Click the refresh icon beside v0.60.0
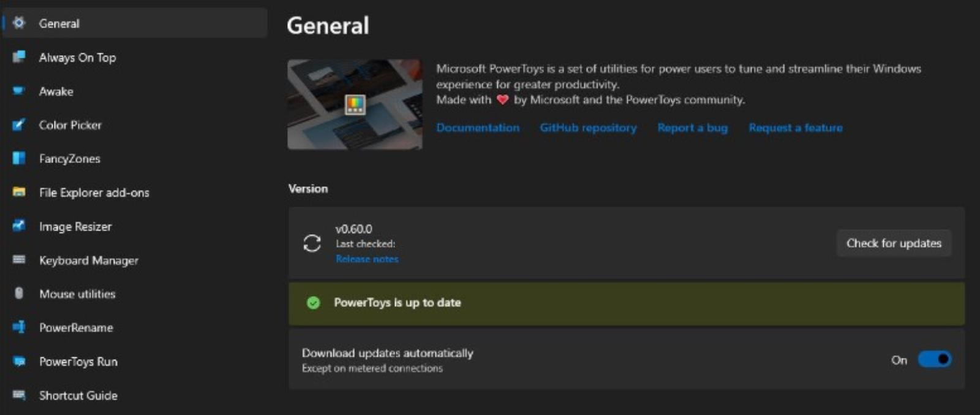980x415 pixels. 312,243
